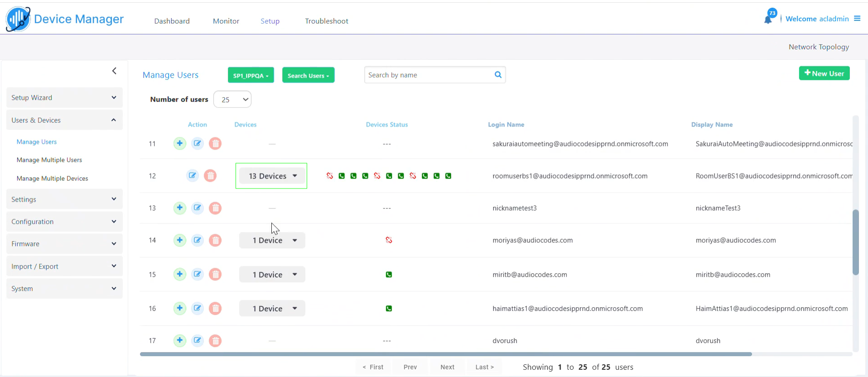The height and width of the screenshot is (377, 868).
Task: Click the New User button
Action: tap(824, 73)
